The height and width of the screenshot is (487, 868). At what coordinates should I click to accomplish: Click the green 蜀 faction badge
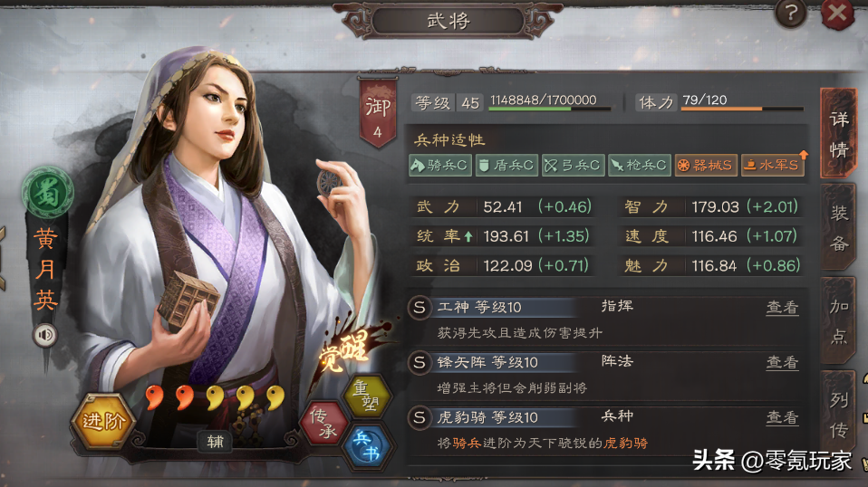[48, 193]
